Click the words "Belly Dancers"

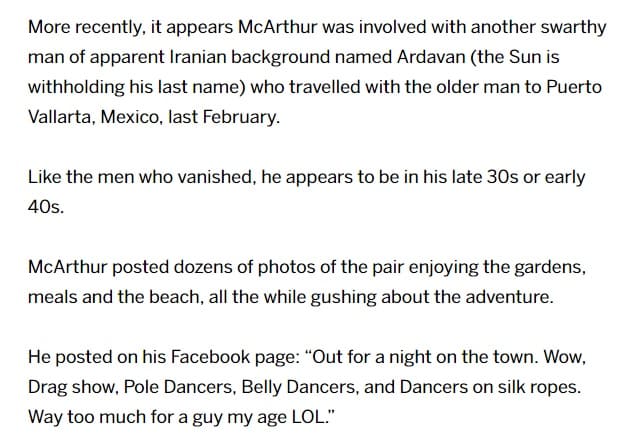point(298,387)
